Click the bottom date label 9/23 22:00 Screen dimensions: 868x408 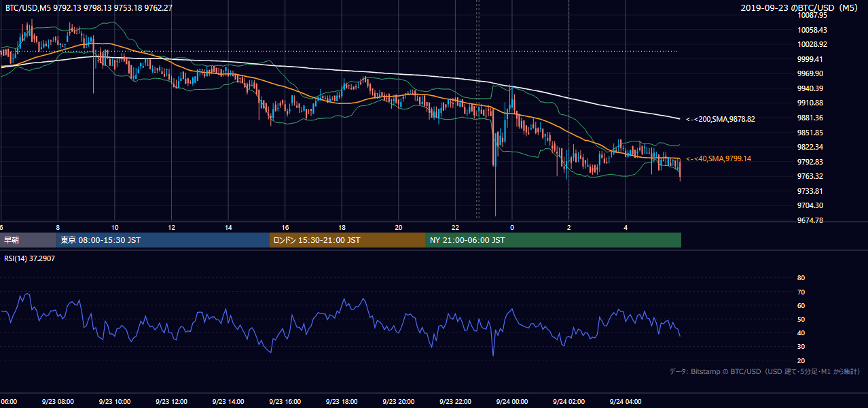[455, 402]
